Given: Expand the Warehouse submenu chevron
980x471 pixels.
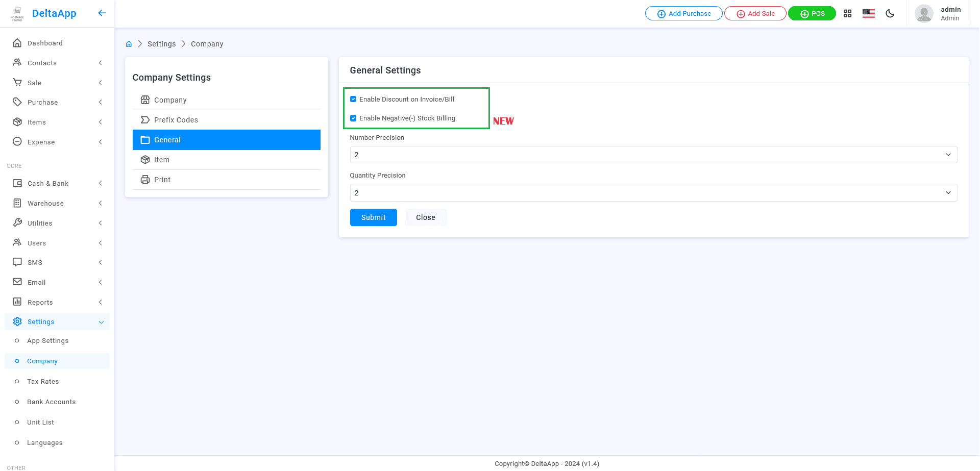Looking at the screenshot, I should coord(101,203).
